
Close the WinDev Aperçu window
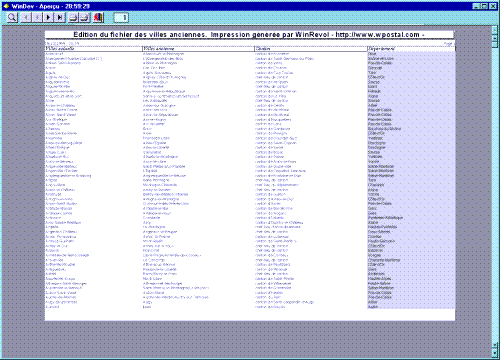pyautogui.click(x=493, y=6)
